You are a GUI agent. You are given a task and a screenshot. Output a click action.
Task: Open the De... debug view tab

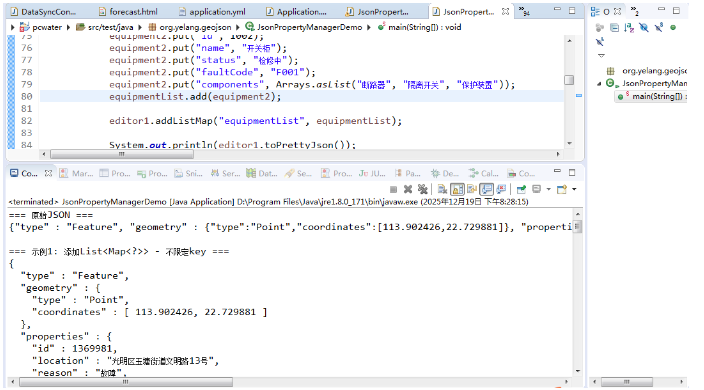point(445,173)
